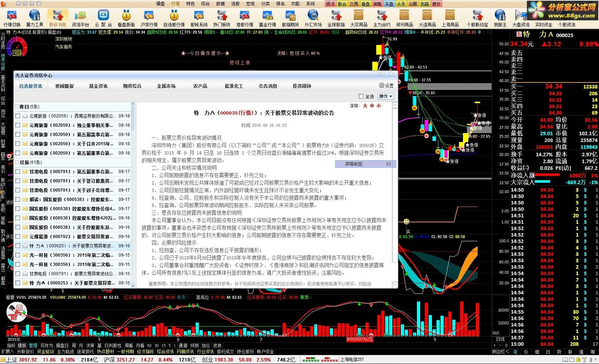Viewport: 599px width, 364px height.
Task: Check 解读: 国发股份 控股股东 message checkbox
Action: point(18,199)
